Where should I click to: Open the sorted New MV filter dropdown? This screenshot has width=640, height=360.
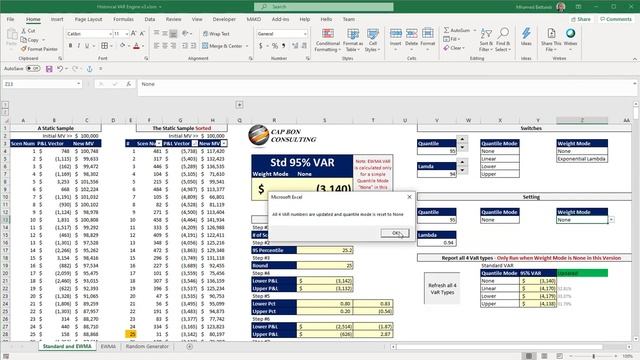(224, 144)
